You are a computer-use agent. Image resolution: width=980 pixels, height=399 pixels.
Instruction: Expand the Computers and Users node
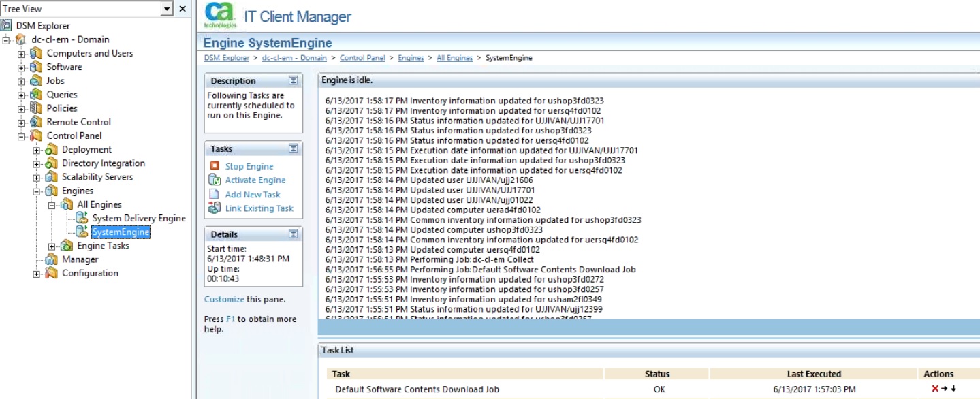point(21,54)
